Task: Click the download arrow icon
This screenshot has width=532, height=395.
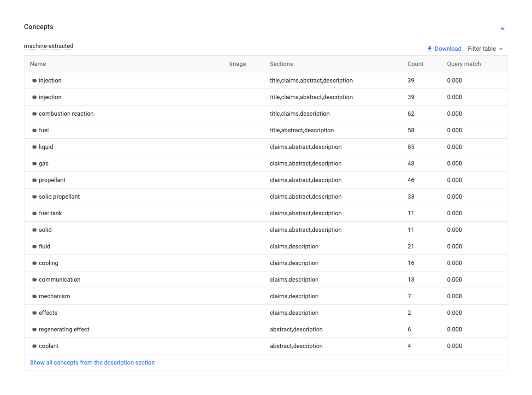Action: [x=430, y=49]
